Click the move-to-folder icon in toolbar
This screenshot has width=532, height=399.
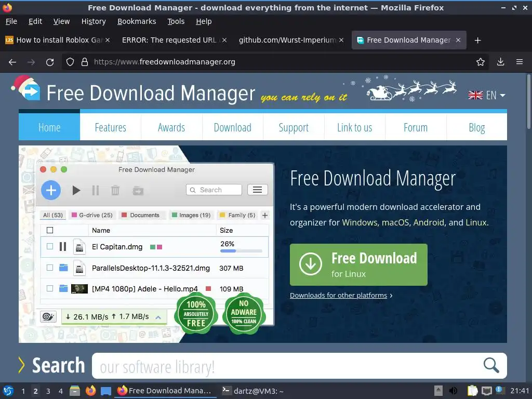pos(138,191)
